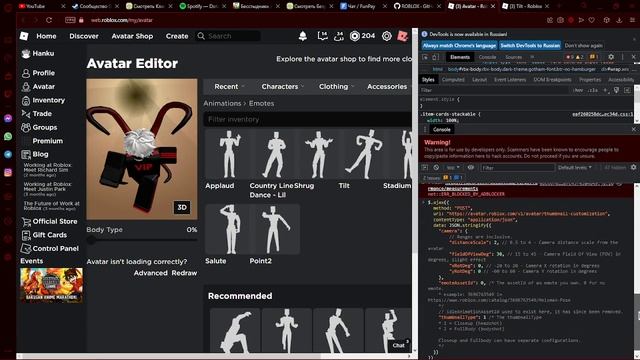Toggle the 3D avatar view button

tap(182, 207)
